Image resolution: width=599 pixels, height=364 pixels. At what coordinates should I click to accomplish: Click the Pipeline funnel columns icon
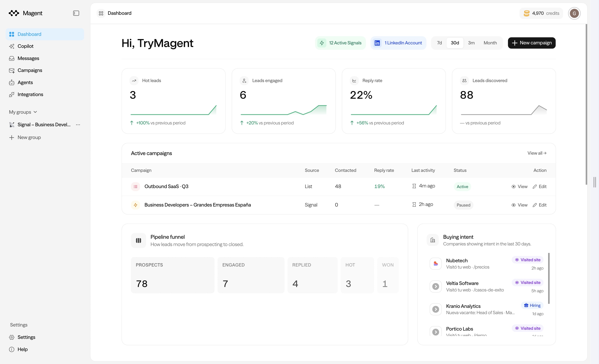(x=138, y=240)
